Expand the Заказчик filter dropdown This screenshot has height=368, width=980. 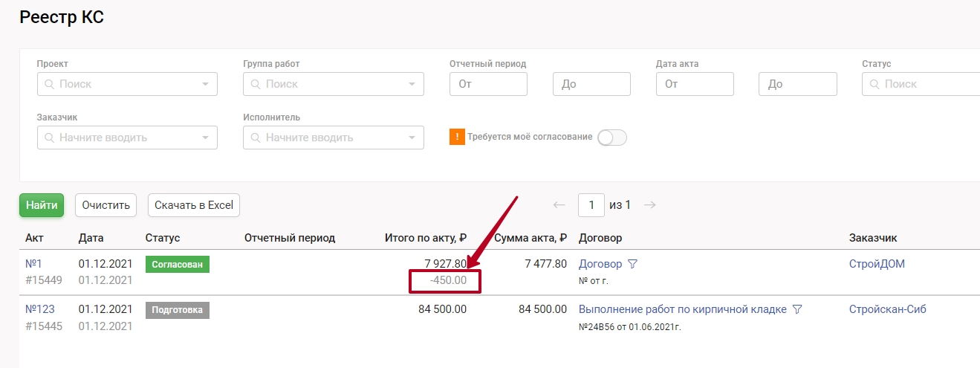pos(205,138)
